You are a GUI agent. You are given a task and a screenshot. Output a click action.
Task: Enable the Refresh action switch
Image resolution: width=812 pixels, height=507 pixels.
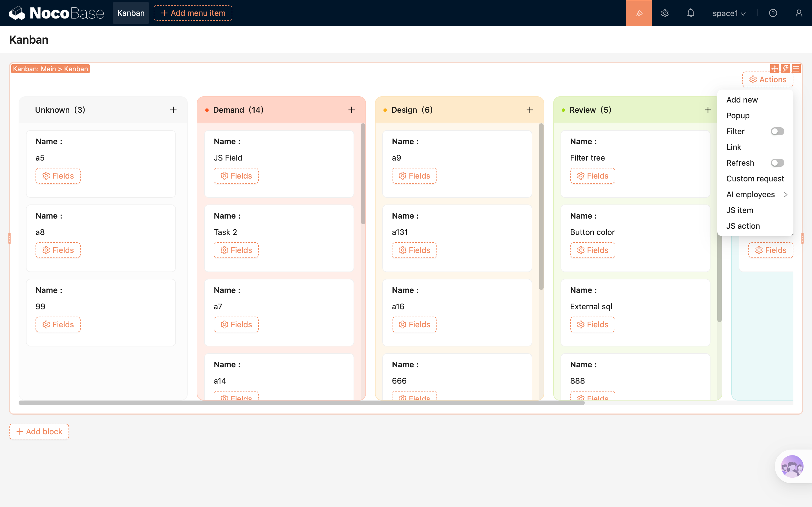coord(777,163)
